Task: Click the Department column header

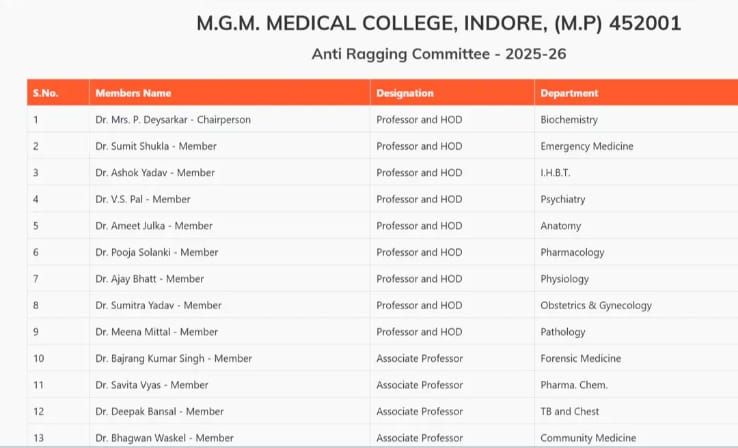Action: (x=569, y=93)
